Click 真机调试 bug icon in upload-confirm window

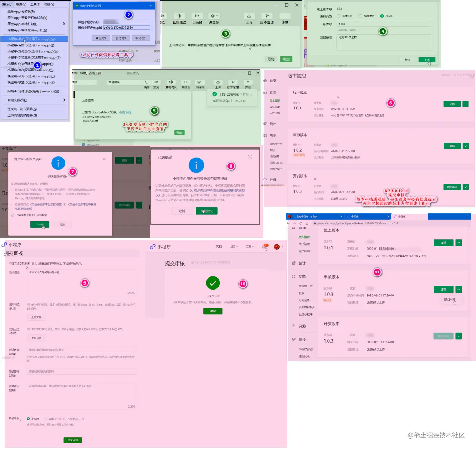179,16
